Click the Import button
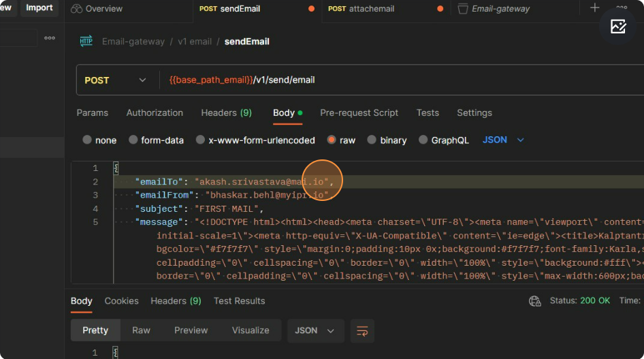Image resolution: width=644 pixels, height=359 pixels. 39,8
